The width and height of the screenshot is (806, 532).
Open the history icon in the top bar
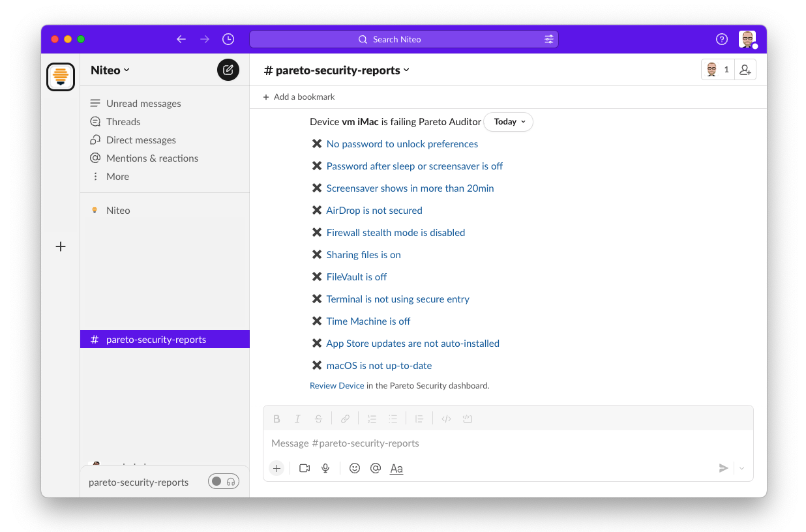click(x=228, y=39)
